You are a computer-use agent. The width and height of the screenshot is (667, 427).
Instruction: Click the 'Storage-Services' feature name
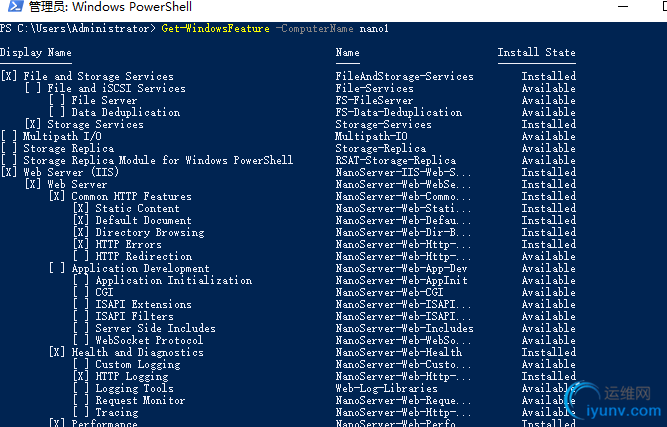click(x=383, y=124)
